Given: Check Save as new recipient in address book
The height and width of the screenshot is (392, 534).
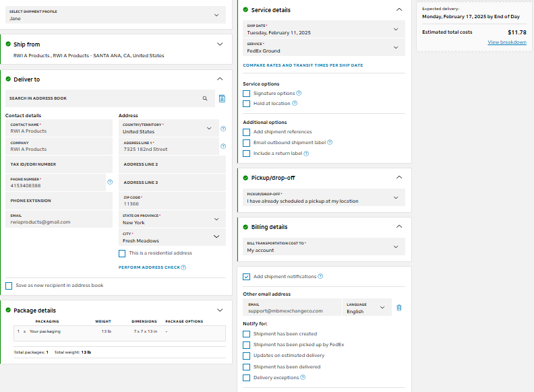Looking at the screenshot, I should coord(9,286).
